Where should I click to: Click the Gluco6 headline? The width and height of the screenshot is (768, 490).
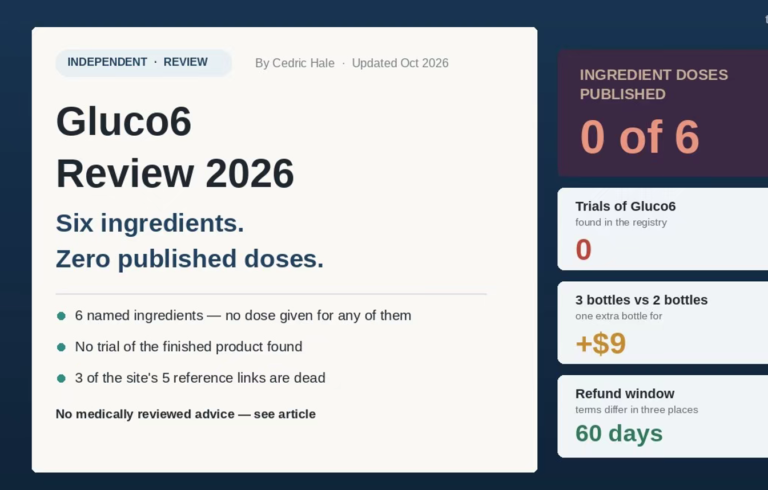click(x=124, y=122)
